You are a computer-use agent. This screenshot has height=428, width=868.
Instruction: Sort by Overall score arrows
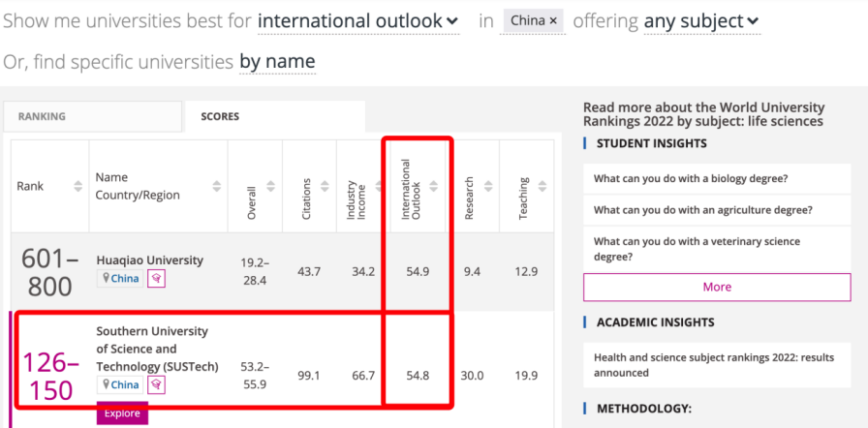(270, 186)
